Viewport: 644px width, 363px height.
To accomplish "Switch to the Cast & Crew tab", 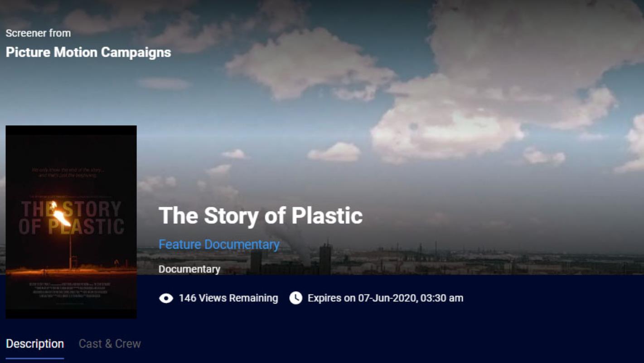I will pos(110,343).
